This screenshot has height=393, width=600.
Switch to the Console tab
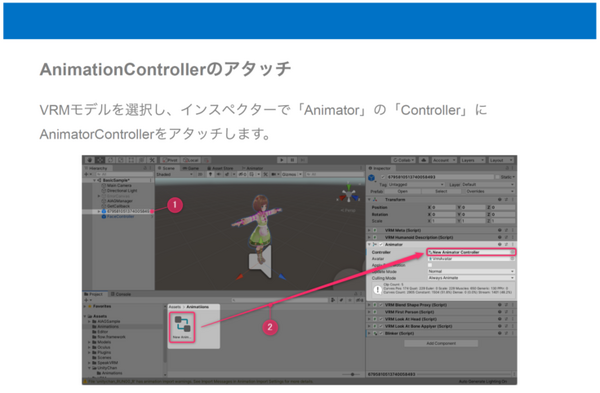pyautogui.click(x=121, y=294)
